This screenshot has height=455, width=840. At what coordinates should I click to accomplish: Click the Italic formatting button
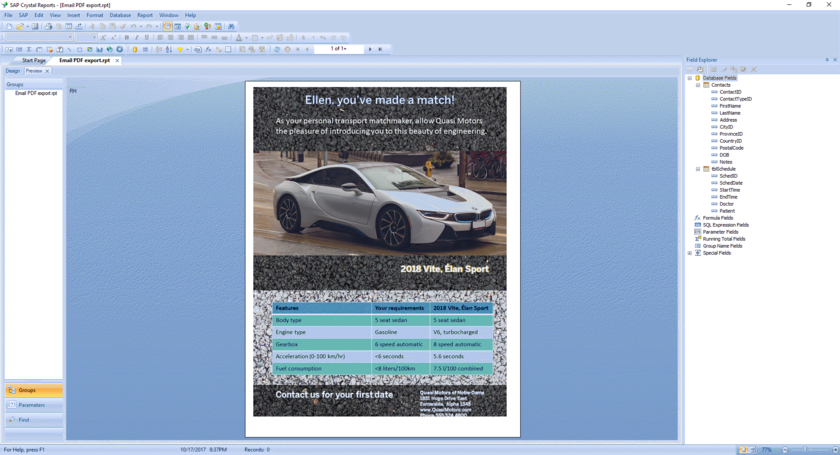click(137, 38)
